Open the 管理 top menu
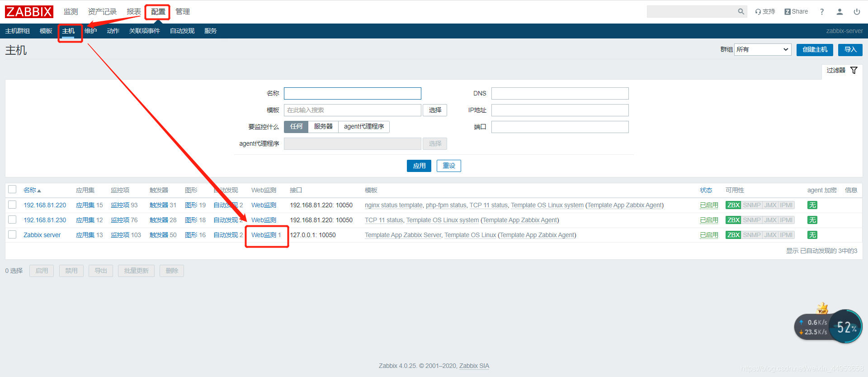Image resolution: width=868 pixels, height=377 pixels. [183, 12]
